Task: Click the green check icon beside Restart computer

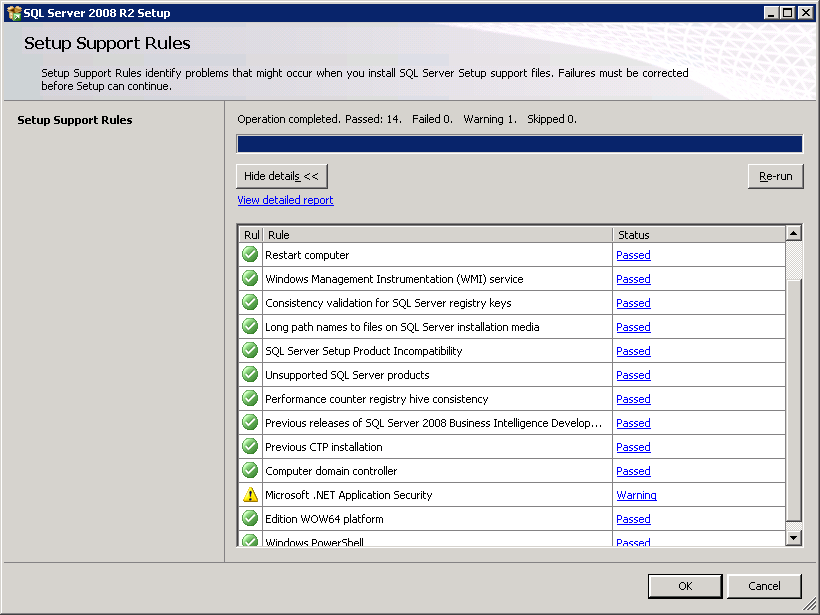Action: coord(250,254)
